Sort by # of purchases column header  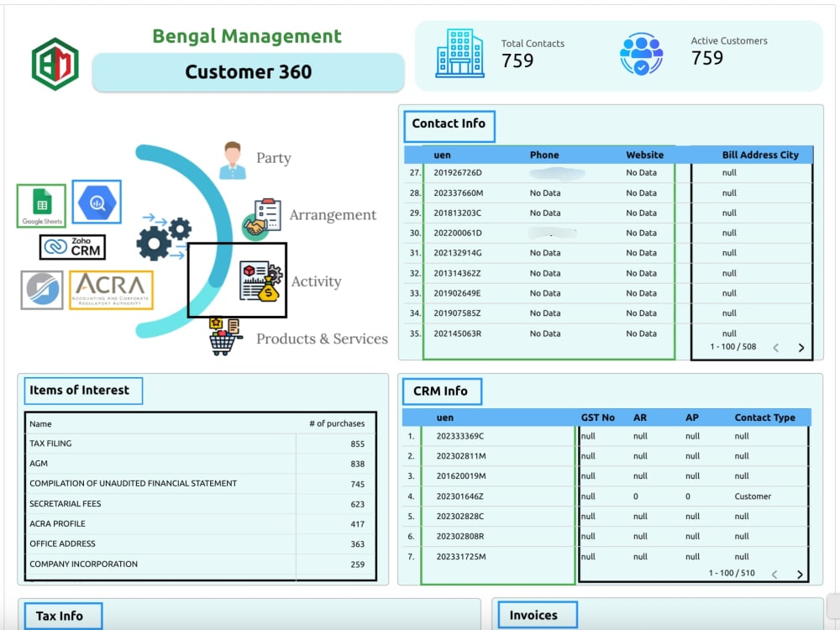coord(337,423)
